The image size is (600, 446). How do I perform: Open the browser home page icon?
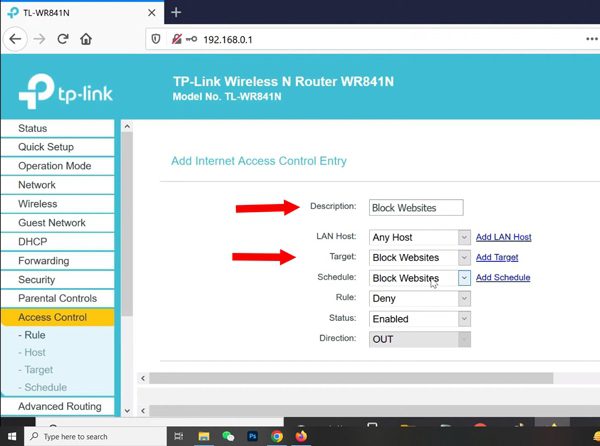click(x=86, y=39)
